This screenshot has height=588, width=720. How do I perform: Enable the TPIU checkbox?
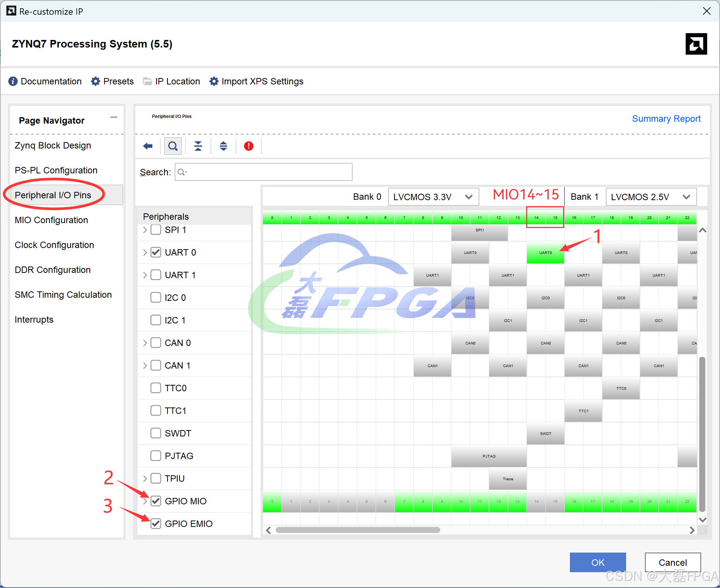pyautogui.click(x=156, y=478)
